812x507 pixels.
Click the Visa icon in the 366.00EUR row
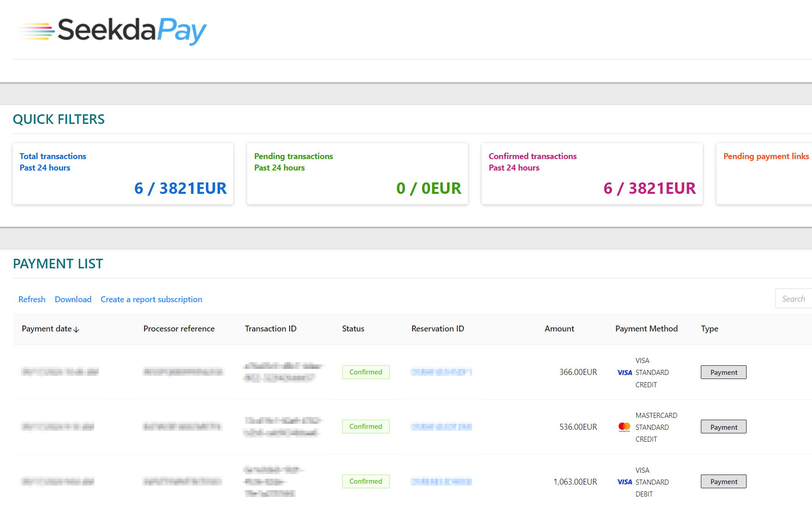(624, 373)
